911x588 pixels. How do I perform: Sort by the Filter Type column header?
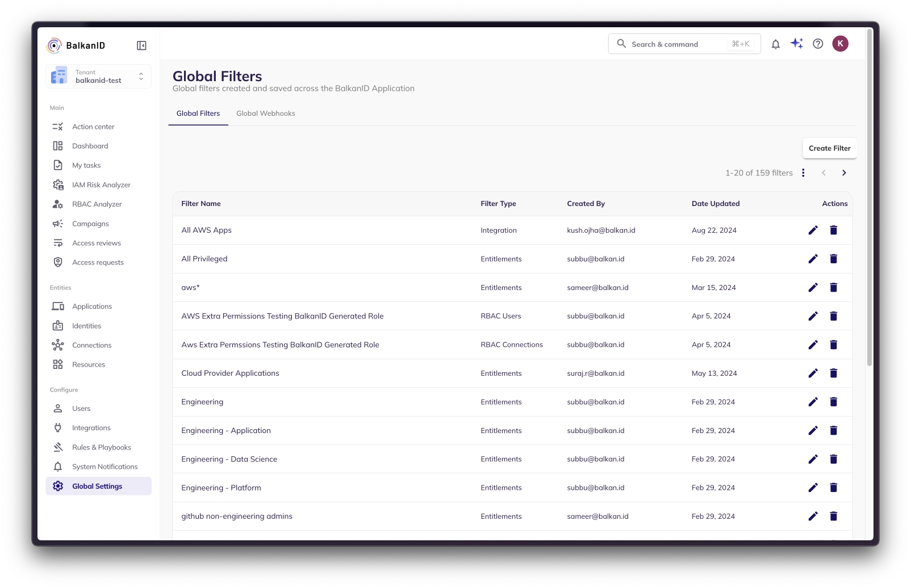click(498, 204)
